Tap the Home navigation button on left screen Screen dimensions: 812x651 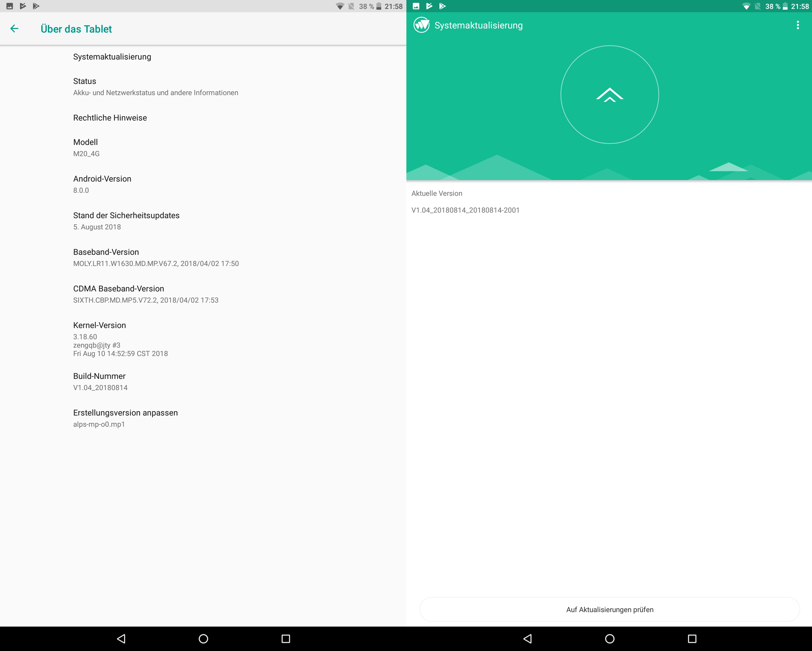(x=203, y=639)
